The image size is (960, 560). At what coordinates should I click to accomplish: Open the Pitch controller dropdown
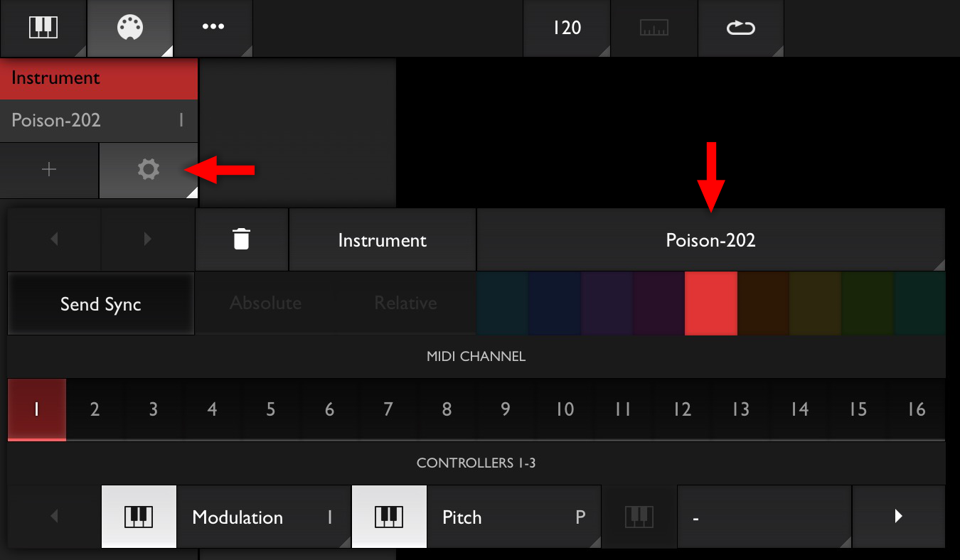[x=513, y=517]
